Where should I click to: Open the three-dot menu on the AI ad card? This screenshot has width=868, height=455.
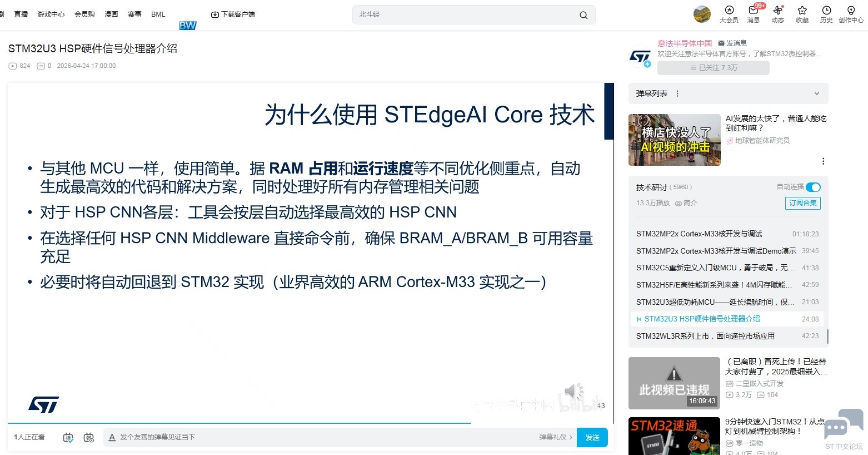[x=823, y=161]
